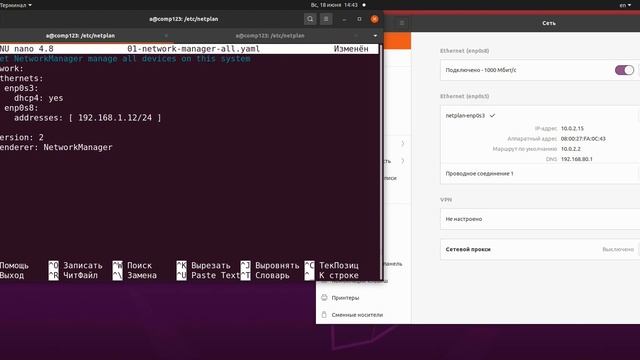The height and width of the screenshot is (360, 640).
Task: Open the terminal hamburger menu
Action: [x=326, y=19]
